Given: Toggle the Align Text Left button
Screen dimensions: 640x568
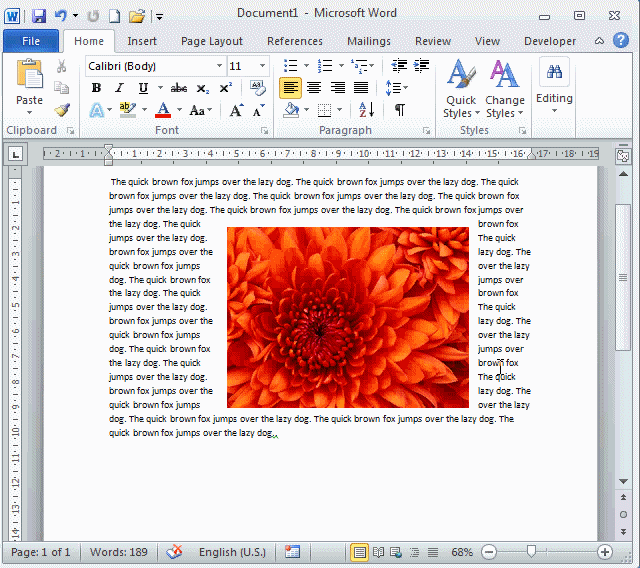Looking at the screenshot, I should 290,88.
